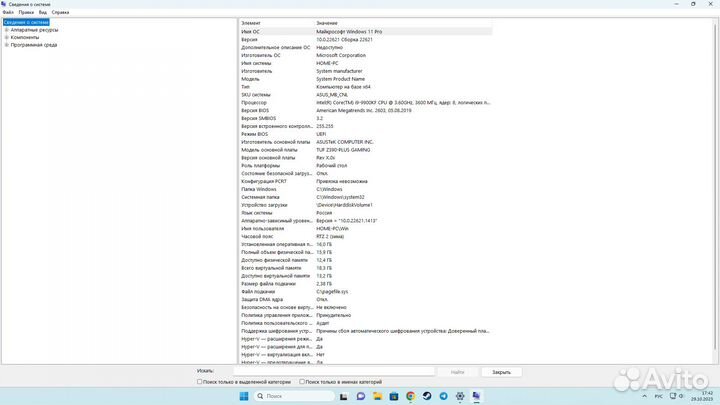Click the "Закрыть" button

pos(501,371)
